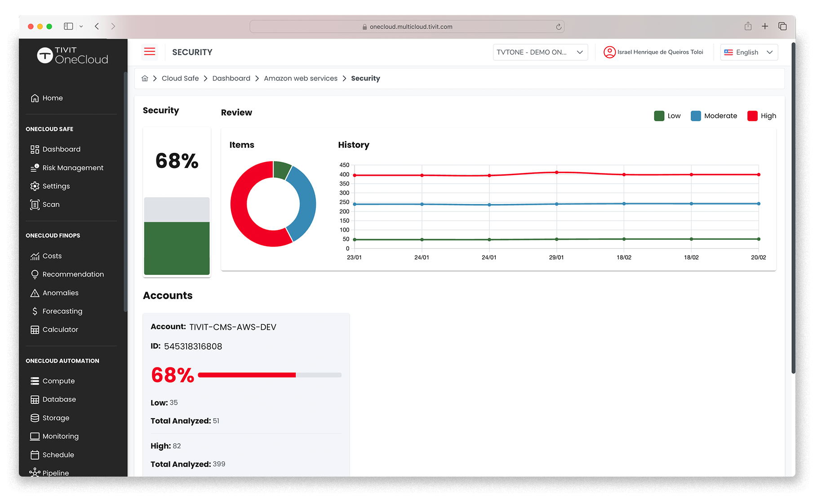The height and width of the screenshot is (504, 817).
Task: Click the Security breadcrumb item
Action: tap(365, 78)
